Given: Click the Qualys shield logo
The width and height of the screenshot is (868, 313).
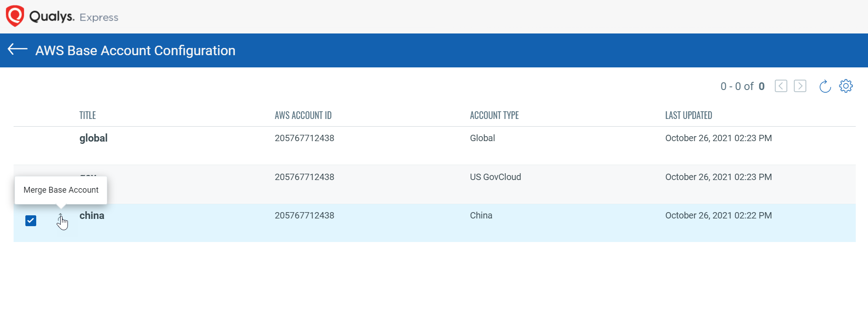Looking at the screenshot, I should [15, 16].
